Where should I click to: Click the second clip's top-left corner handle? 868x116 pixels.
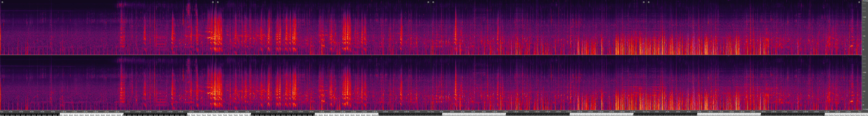tap(218, 2)
